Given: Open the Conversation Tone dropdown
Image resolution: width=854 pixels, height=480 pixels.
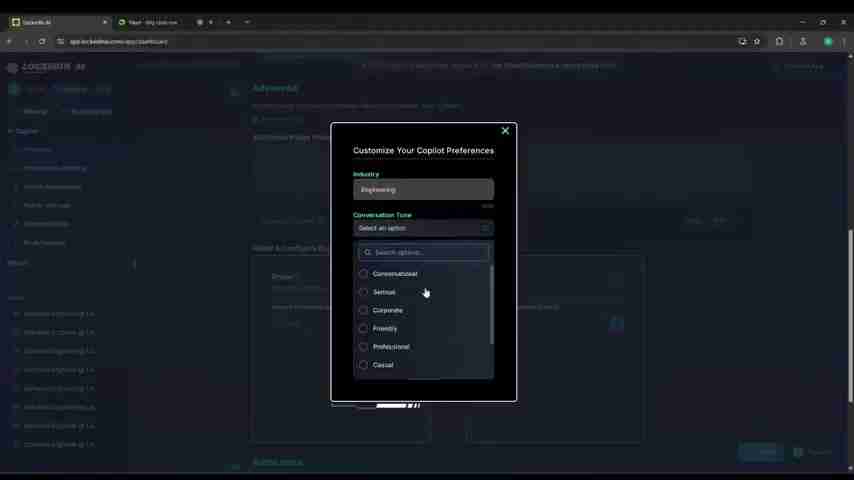Looking at the screenshot, I should point(423,228).
